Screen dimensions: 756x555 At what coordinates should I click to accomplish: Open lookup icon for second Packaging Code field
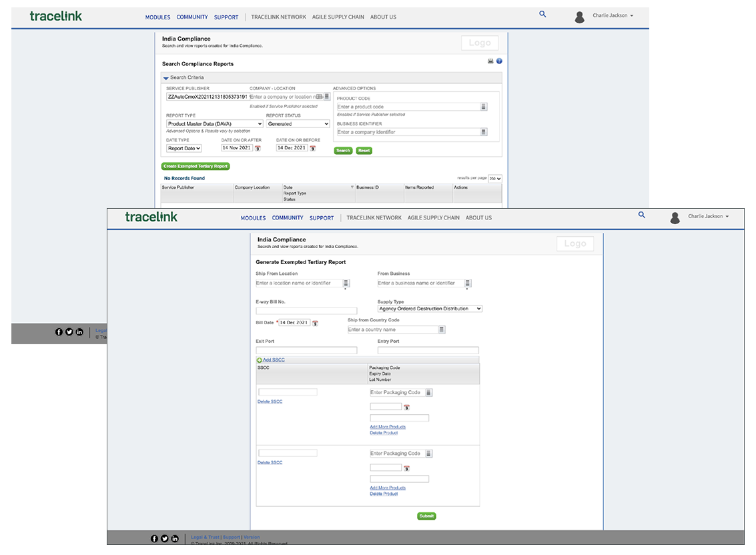(428, 453)
